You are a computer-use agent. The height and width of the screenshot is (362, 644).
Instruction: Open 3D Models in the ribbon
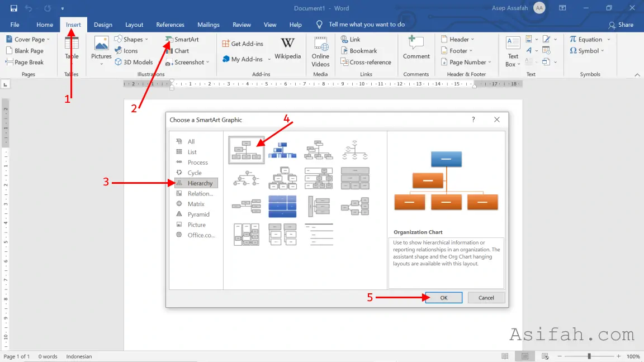pos(134,63)
